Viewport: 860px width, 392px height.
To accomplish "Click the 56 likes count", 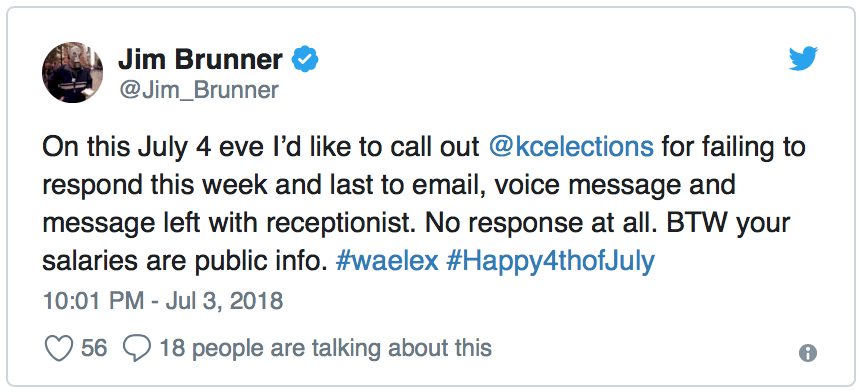I will coord(94,348).
